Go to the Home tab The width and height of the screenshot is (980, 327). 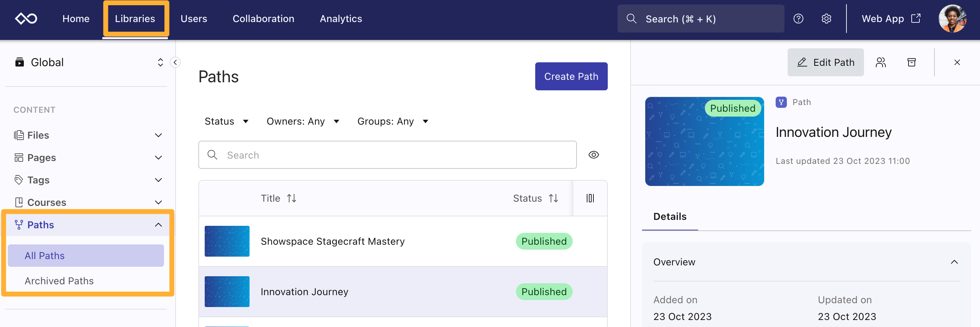tap(76, 19)
